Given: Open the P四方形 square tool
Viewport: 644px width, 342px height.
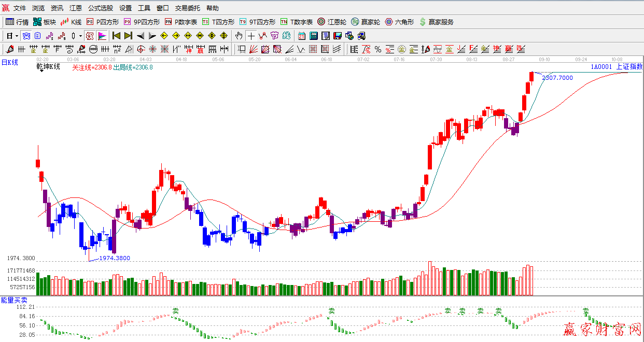Looking at the screenshot, I should [103, 22].
